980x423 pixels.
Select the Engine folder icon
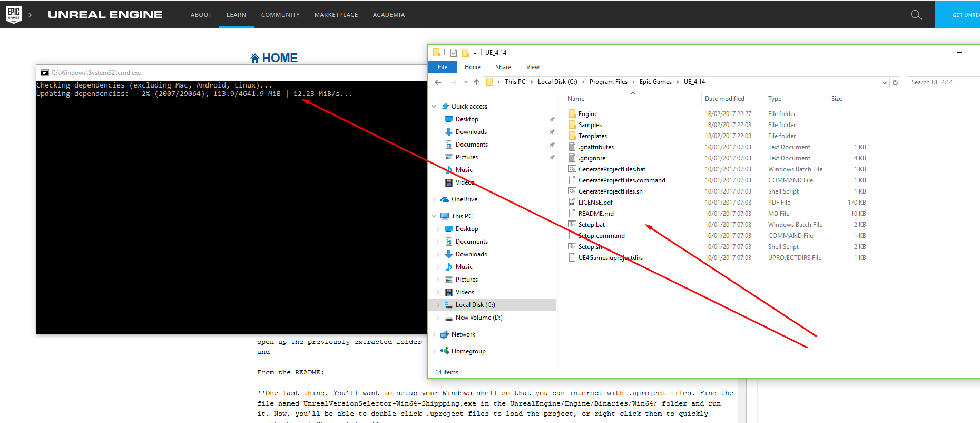572,113
